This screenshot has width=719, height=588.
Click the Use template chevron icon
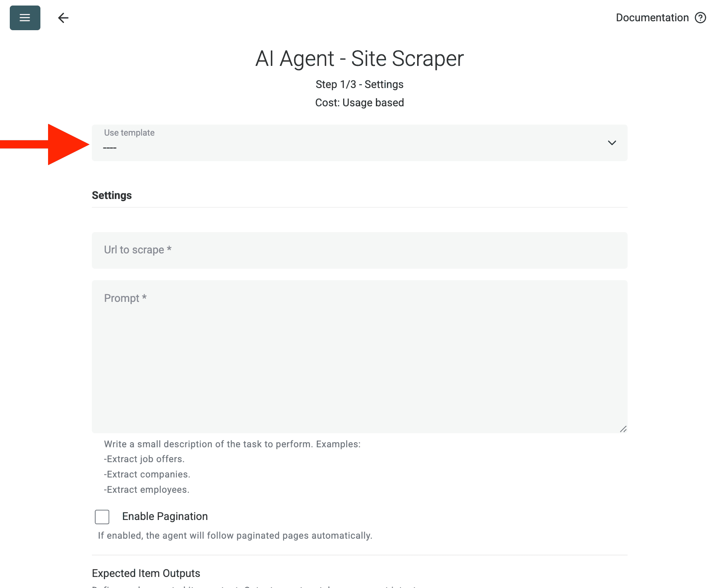coord(612,143)
